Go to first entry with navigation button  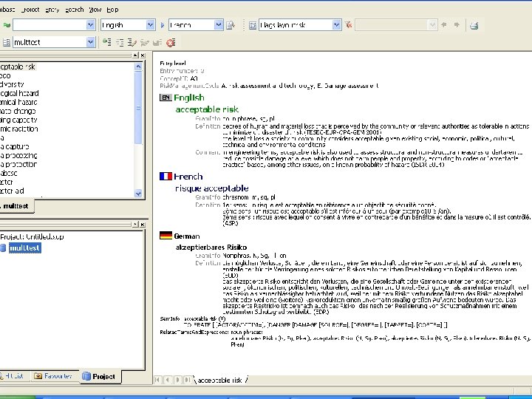pos(157,380)
